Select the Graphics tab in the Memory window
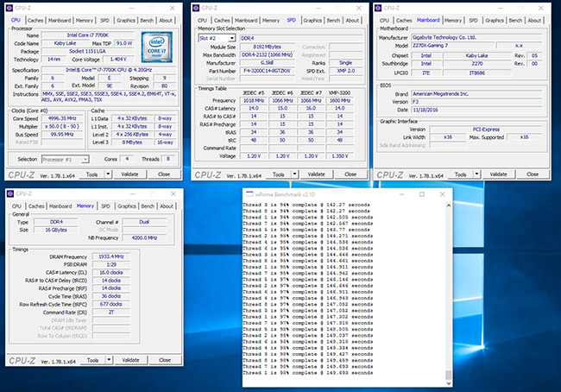Viewport: 561px width, 392px height. (x=129, y=206)
